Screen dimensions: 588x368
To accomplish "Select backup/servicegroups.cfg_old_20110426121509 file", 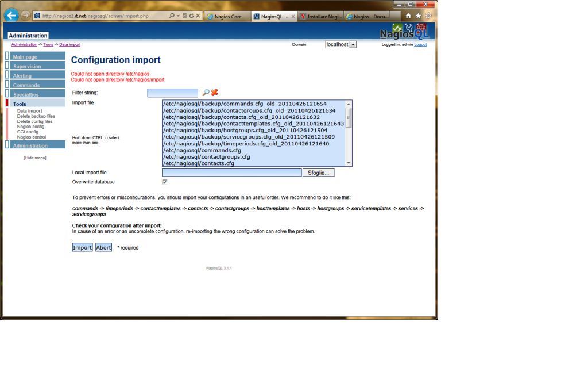I will point(249,137).
